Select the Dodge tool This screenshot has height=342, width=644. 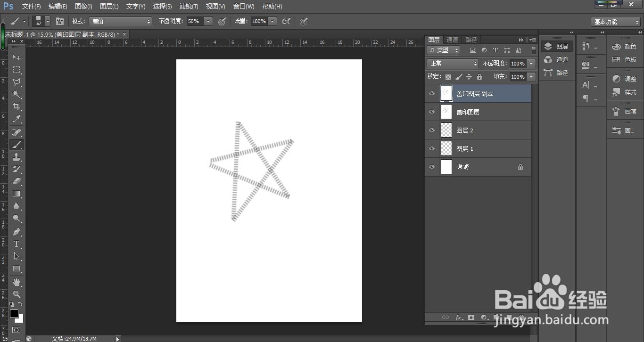17,218
